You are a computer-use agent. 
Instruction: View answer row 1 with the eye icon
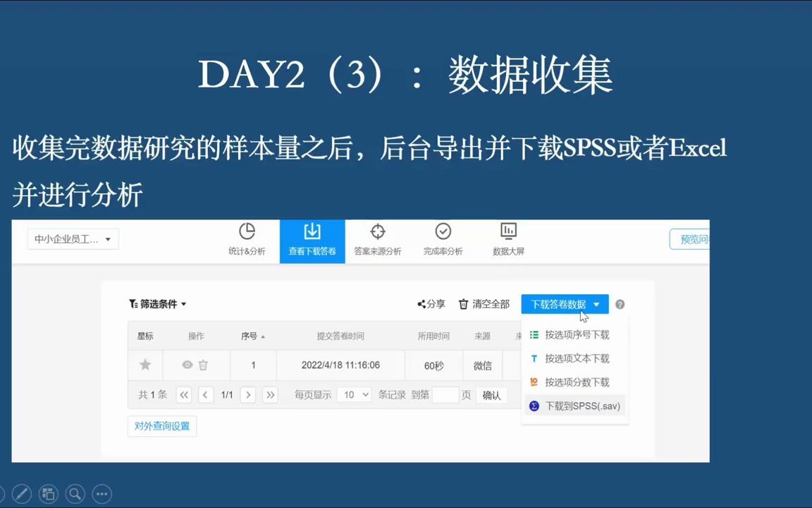pos(186,365)
